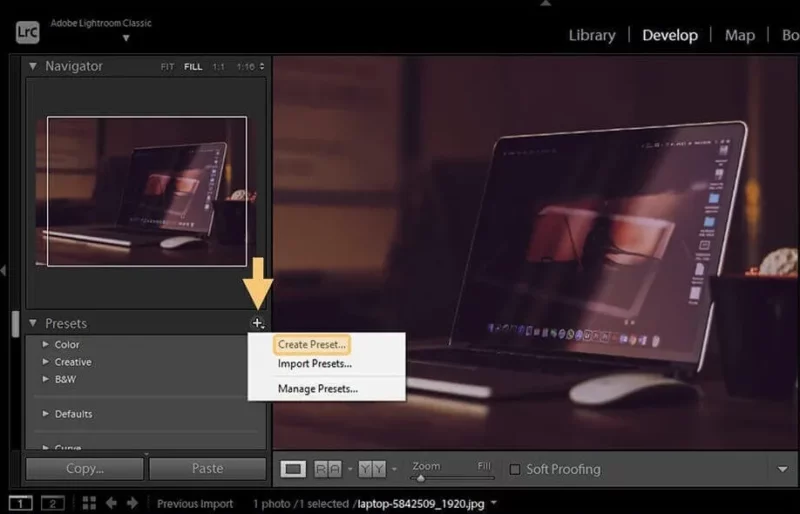
Task: Click the main laptop photo preview
Action: (536, 253)
